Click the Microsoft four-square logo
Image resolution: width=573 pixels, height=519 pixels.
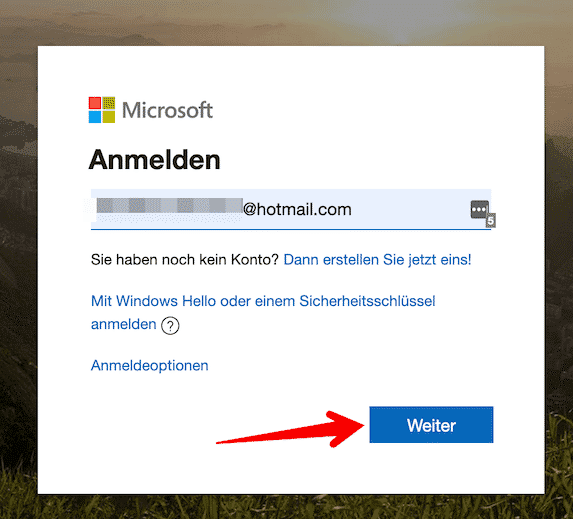coord(102,110)
